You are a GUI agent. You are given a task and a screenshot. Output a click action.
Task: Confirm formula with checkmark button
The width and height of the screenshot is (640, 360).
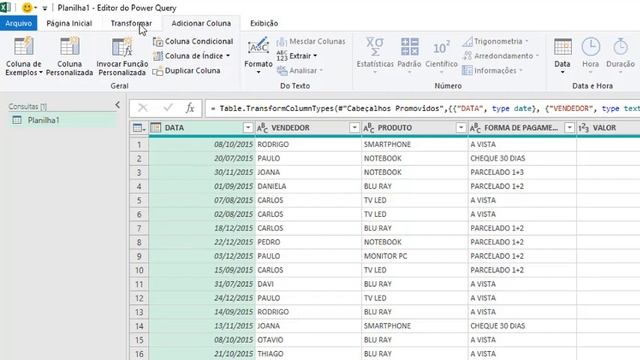tap(168, 108)
